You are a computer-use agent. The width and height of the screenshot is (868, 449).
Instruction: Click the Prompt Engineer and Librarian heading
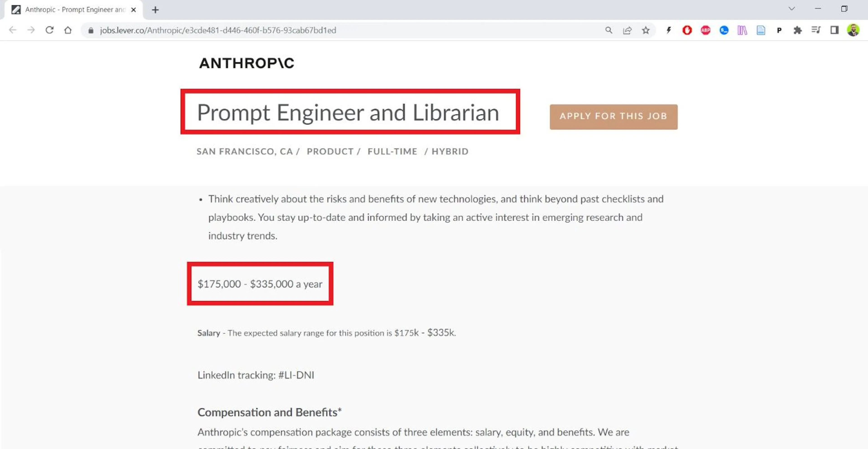click(348, 112)
